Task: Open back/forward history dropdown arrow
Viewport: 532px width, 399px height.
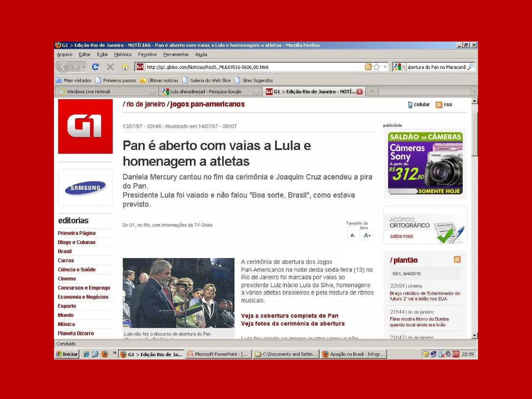Action: [83, 67]
